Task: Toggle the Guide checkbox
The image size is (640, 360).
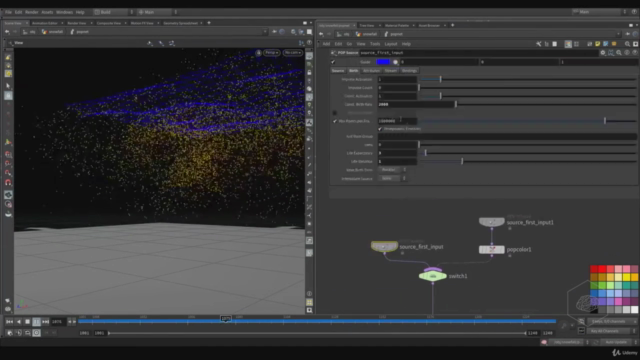Action: coord(333,62)
